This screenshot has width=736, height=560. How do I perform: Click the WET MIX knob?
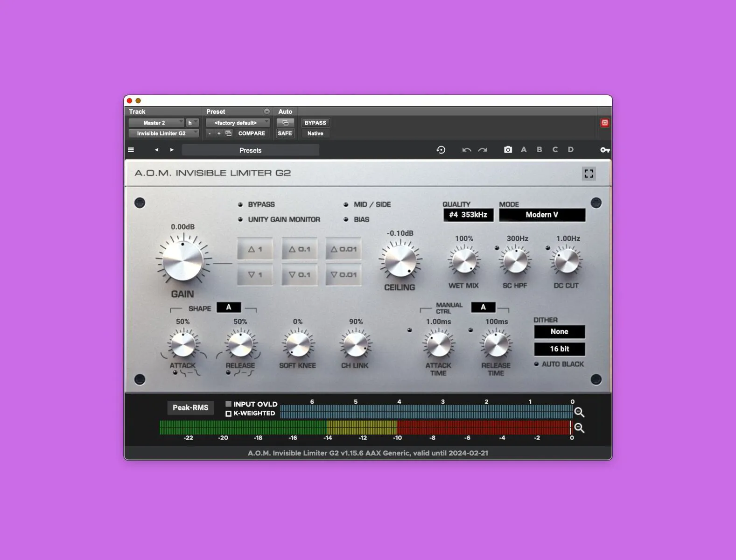pos(464,261)
